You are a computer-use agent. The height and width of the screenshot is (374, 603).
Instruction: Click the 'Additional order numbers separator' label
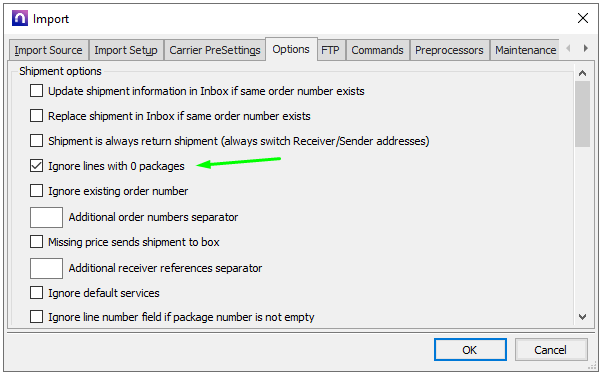153,217
